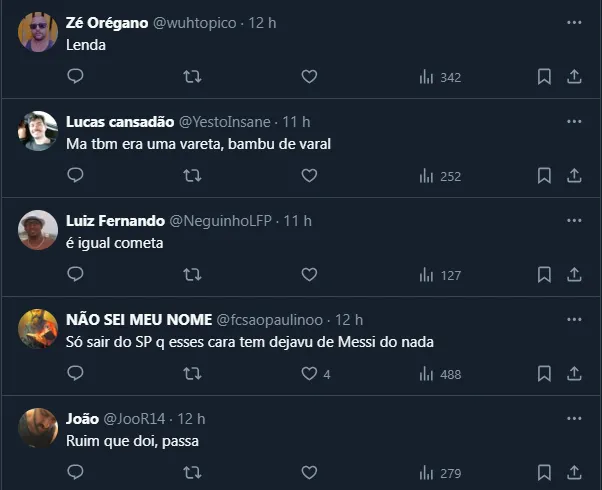Screen dimensions: 602x490
Task: Reply to Zé Orégano's "Lenda" tweet
Action: (75, 76)
